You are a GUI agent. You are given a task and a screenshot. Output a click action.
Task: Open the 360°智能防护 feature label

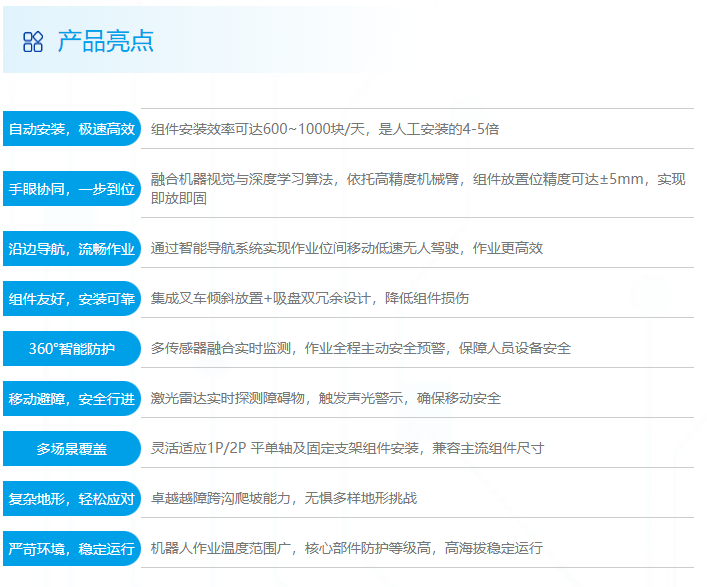point(71,349)
